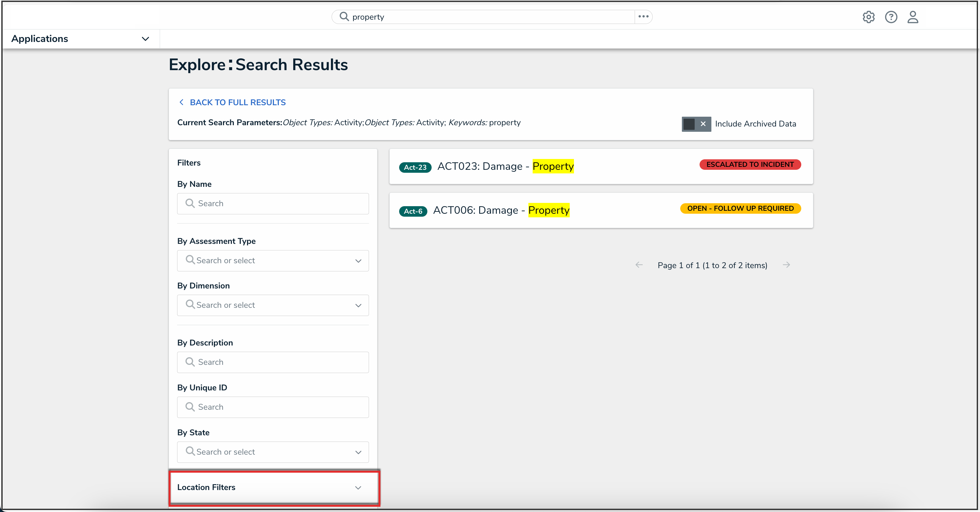Click the Act-6 badge
The width and height of the screenshot is (980, 512).
click(x=413, y=211)
